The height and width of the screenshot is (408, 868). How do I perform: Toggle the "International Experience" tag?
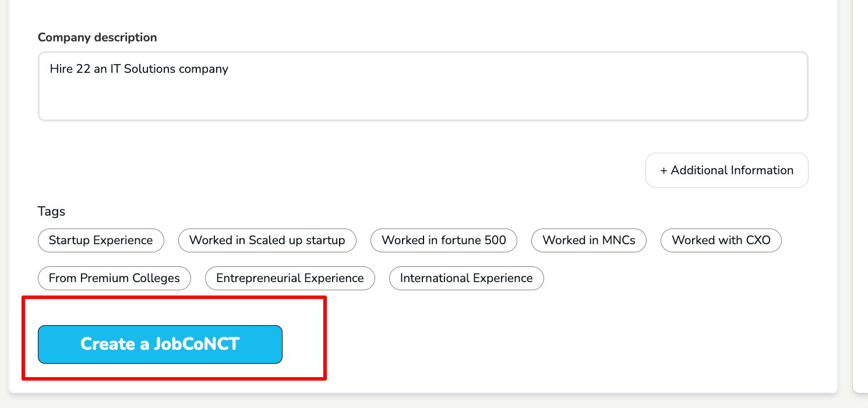(466, 278)
